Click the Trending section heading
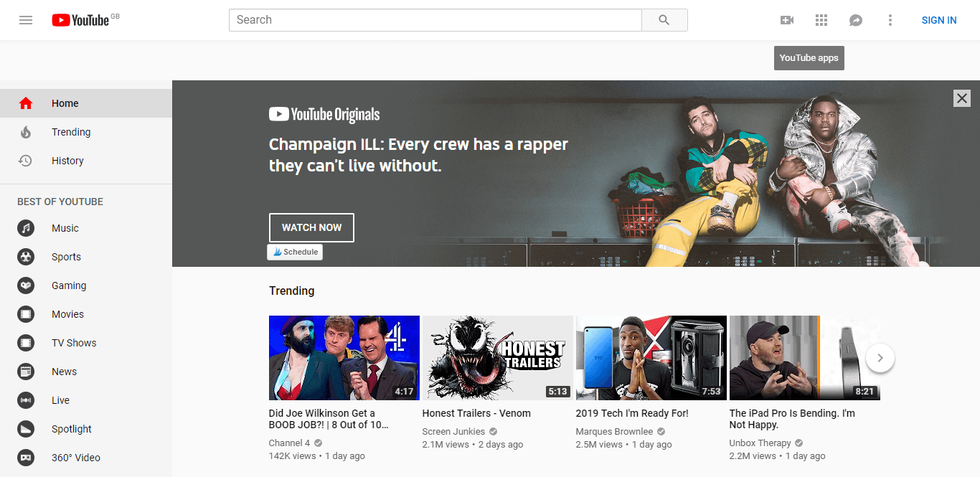This screenshot has height=477, width=980. pyautogui.click(x=291, y=291)
